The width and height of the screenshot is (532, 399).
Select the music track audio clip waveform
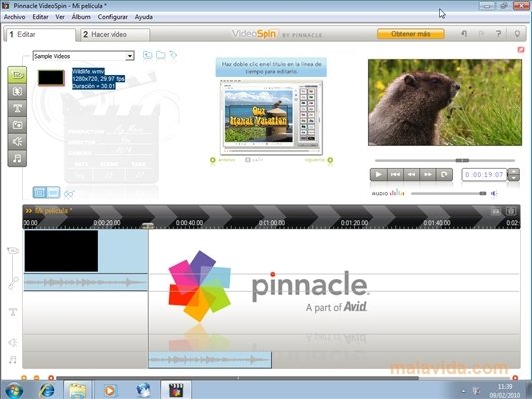[x=210, y=360]
